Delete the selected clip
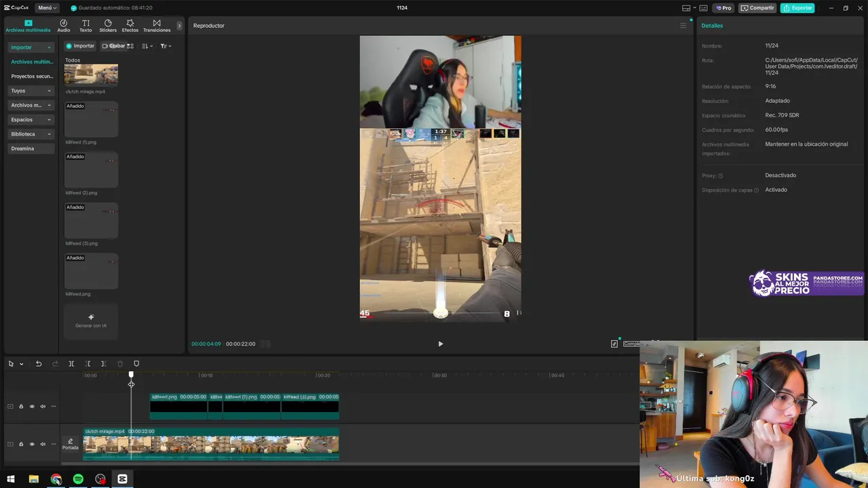The height and width of the screenshot is (488, 868). 120,364
